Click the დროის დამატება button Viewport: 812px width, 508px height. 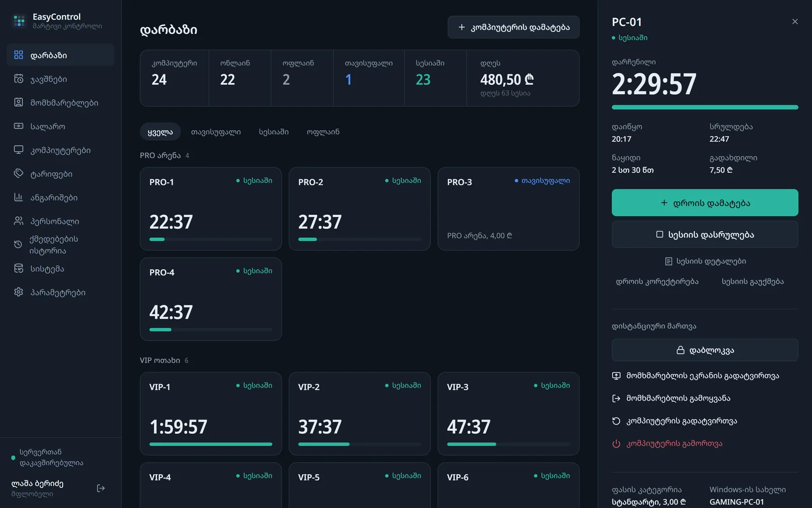(x=705, y=203)
